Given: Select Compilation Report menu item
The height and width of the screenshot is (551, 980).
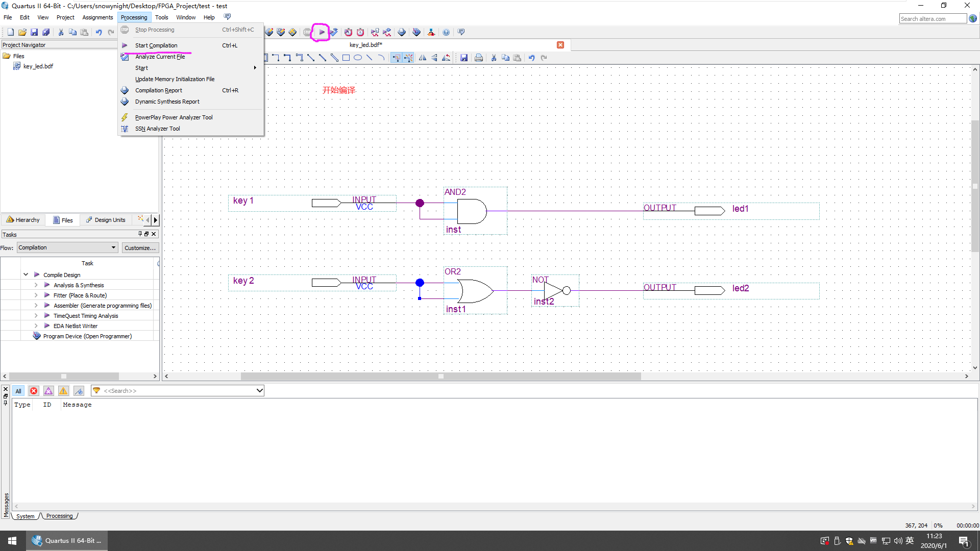Looking at the screenshot, I should pos(158,90).
